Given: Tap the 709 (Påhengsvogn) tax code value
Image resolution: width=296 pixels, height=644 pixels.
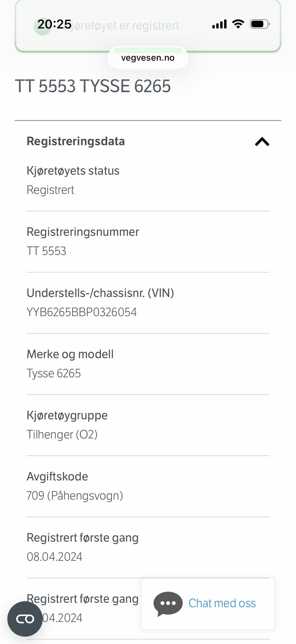Looking at the screenshot, I should [x=75, y=496].
